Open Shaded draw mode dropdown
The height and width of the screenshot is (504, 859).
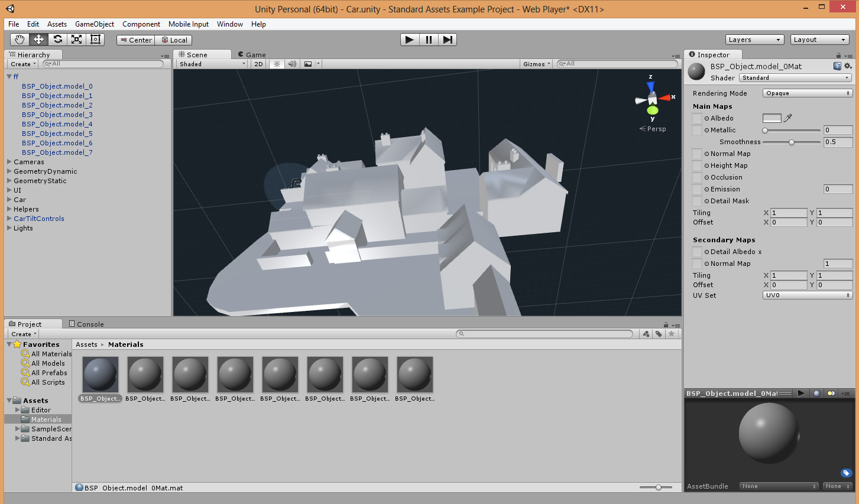[212, 64]
